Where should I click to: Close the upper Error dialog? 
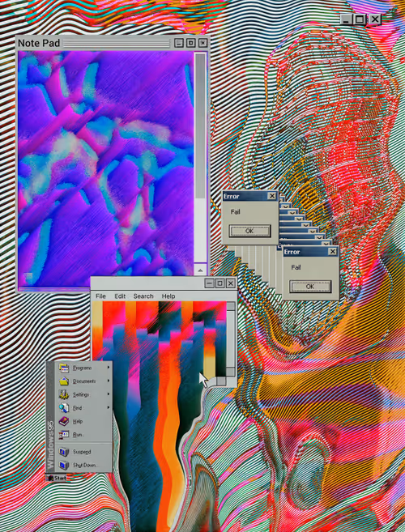[x=272, y=196]
